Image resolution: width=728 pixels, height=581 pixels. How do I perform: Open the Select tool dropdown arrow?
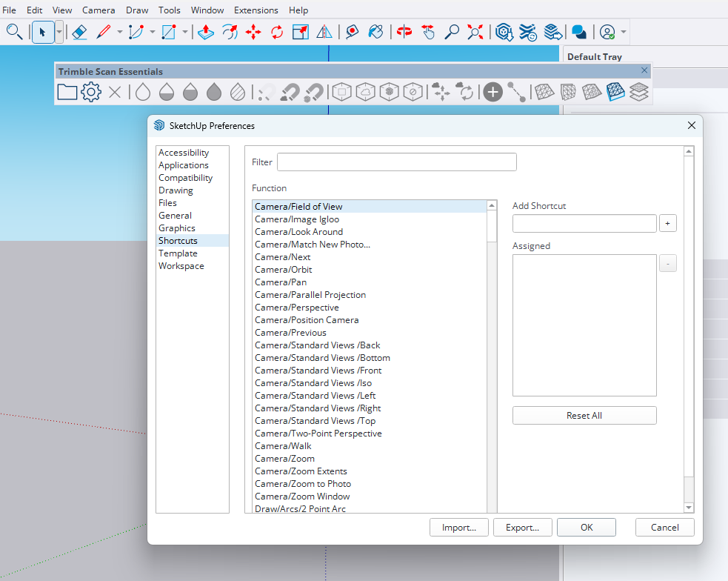pyautogui.click(x=59, y=32)
